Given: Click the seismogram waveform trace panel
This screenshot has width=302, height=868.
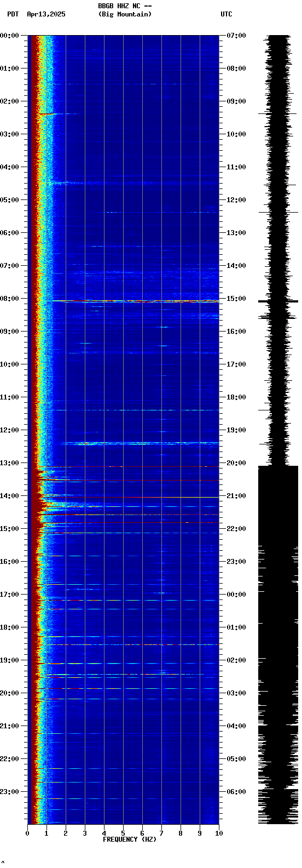Looking at the screenshot, I should (278, 430).
